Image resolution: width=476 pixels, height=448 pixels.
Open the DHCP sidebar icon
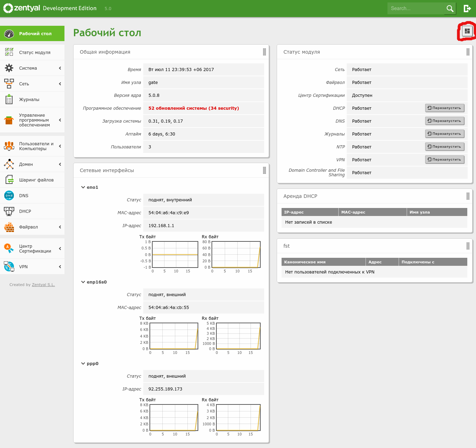click(9, 211)
